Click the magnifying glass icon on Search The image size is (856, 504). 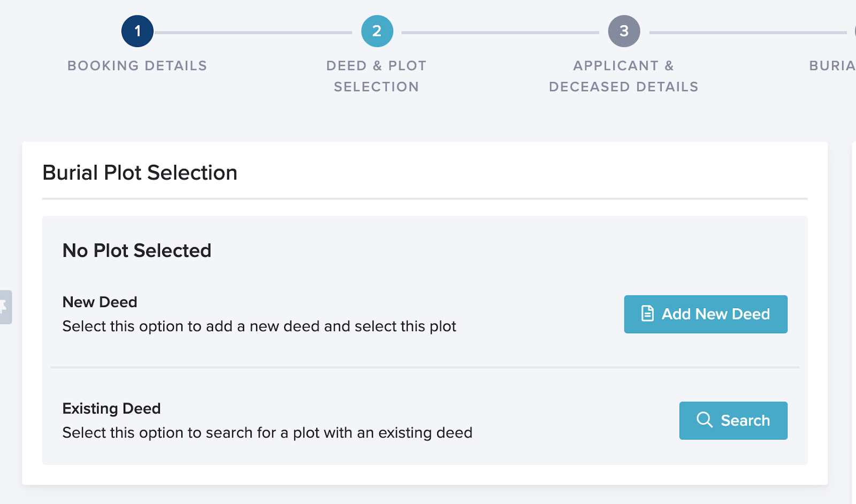tap(705, 420)
